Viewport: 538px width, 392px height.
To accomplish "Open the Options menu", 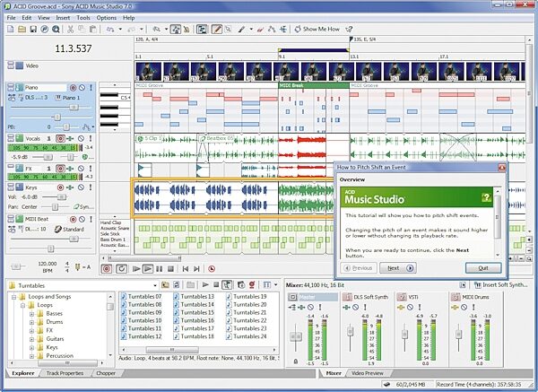I will (x=107, y=18).
